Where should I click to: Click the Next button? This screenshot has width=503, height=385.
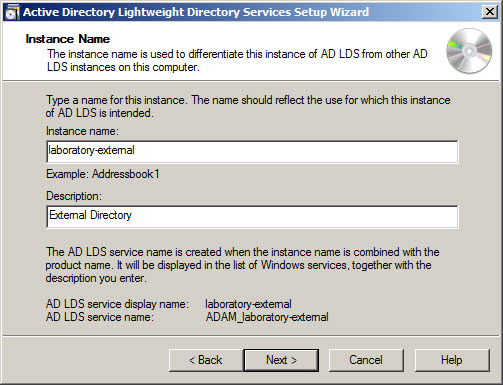tap(281, 360)
